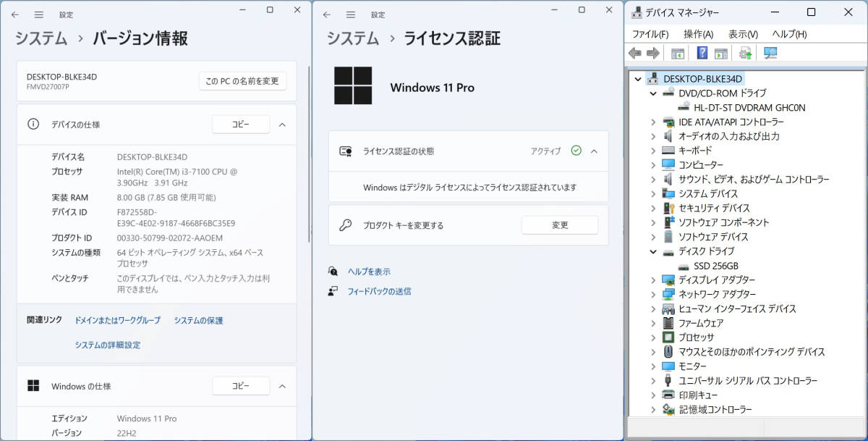Click the システム breadcrumb in license activation window

click(x=353, y=38)
